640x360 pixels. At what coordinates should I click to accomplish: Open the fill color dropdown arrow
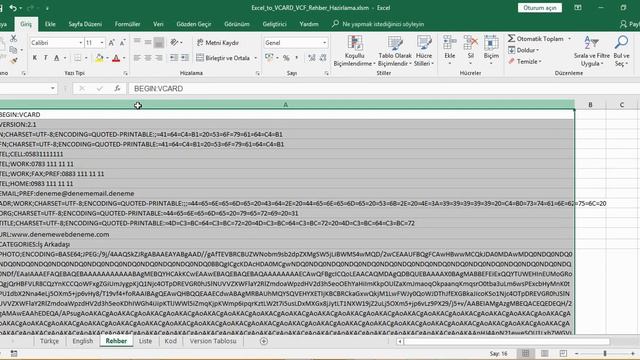click(x=107, y=58)
